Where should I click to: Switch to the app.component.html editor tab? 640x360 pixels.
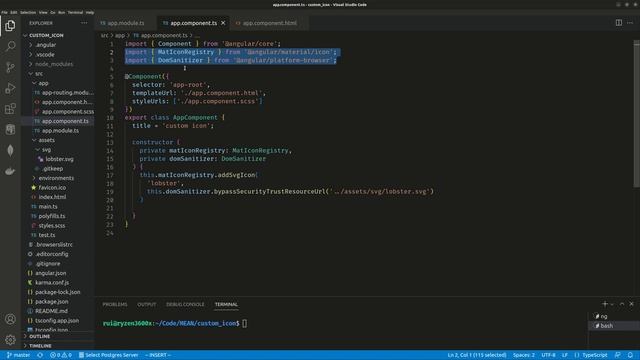(x=269, y=23)
